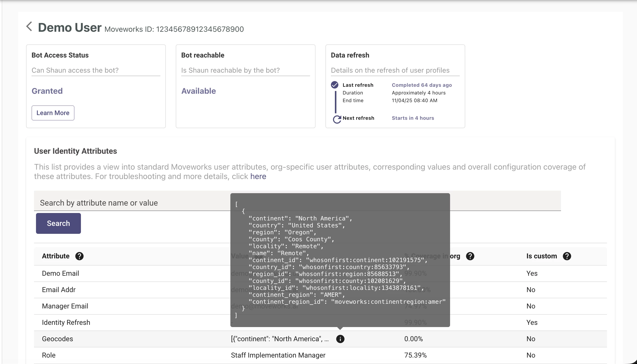Click the 'Completed 64 days ago' text

pyautogui.click(x=422, y=85)
